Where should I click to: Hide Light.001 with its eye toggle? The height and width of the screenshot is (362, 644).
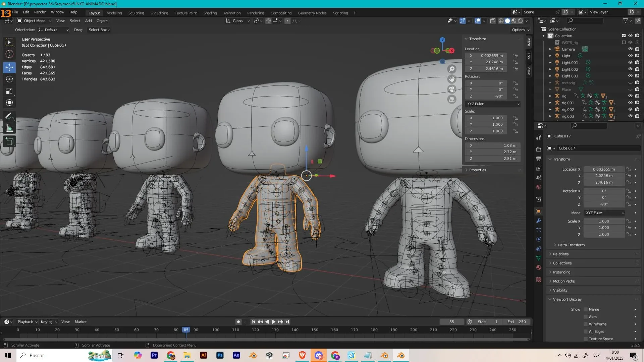pyautogui.click(x=631, y=62)
